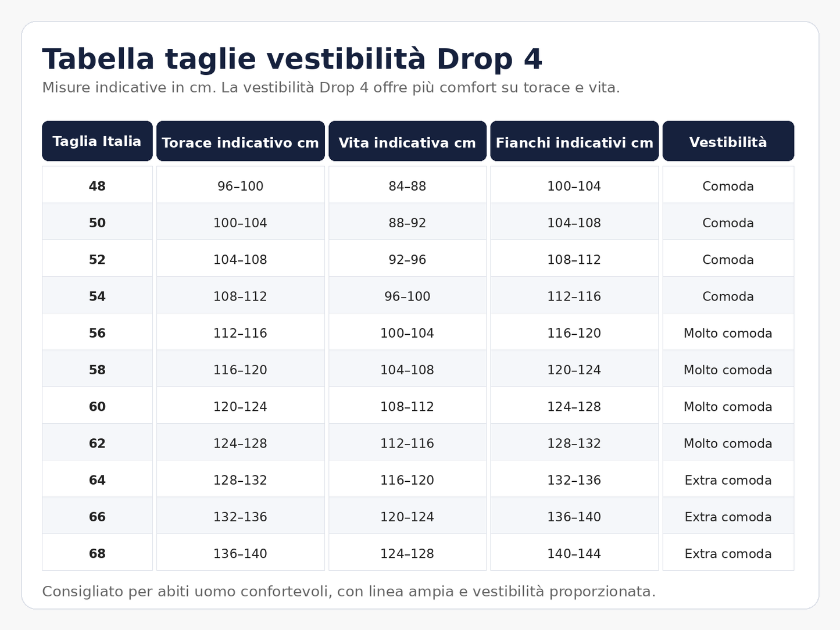This screenshot has height=630, width=840.
Task: Click the Torace indicativo cm header
Action: pos(240,141)
